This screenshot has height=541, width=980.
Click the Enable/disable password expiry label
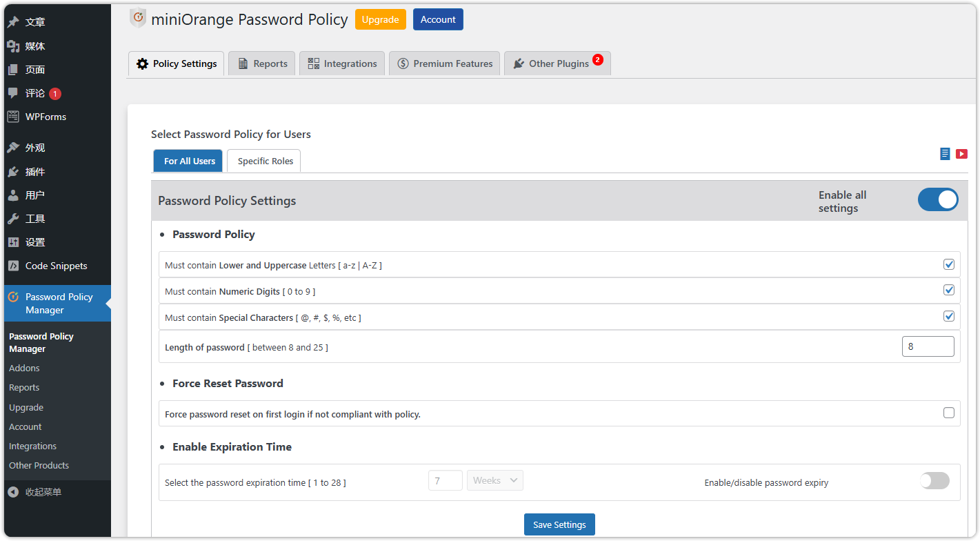point(766,482)
